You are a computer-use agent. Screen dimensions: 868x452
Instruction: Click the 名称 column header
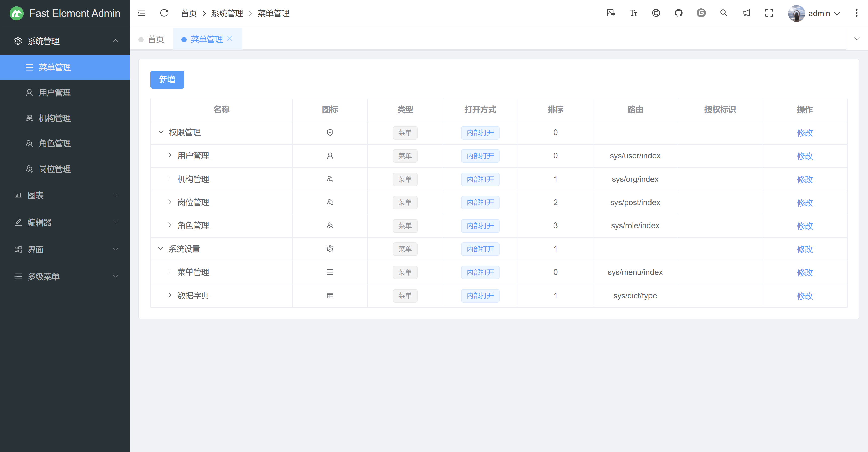[x=221, y=109]
